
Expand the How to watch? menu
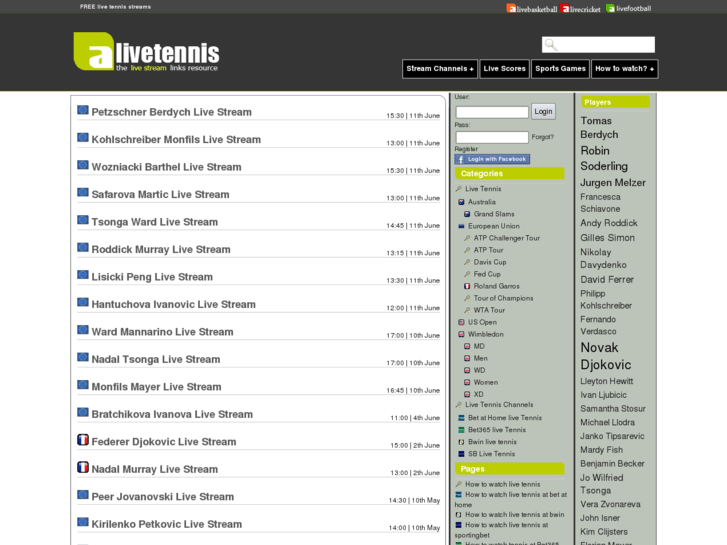click(x=624, y=69)
